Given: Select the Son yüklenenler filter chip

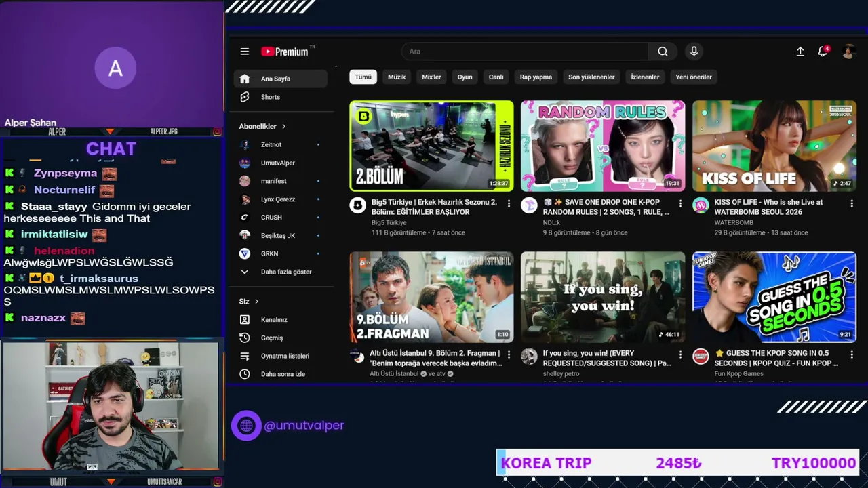Looking at the screenshot, I should (x=591, y=77).
